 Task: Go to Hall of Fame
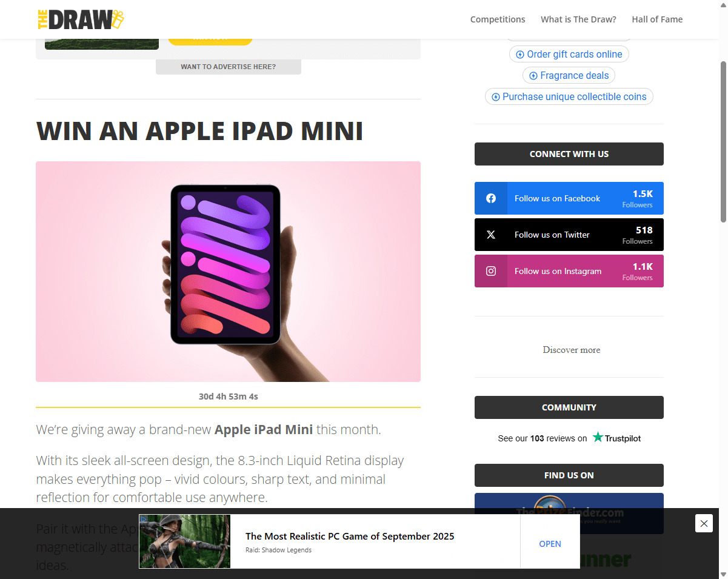(657, 19)
